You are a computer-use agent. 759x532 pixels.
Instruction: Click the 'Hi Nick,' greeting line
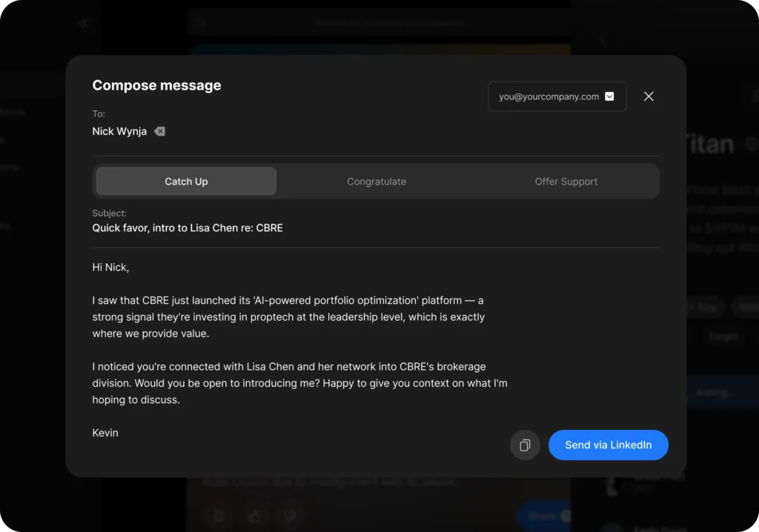(111, 267)
